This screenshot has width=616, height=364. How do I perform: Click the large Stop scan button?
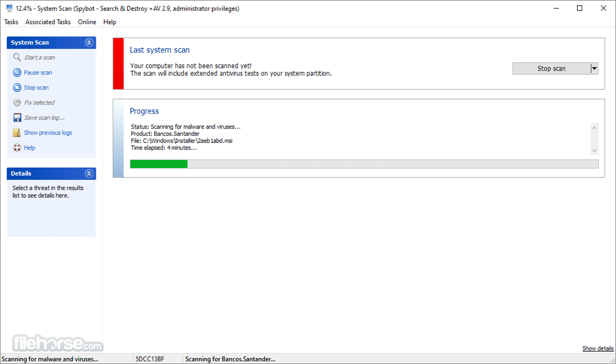pos(551,69)
